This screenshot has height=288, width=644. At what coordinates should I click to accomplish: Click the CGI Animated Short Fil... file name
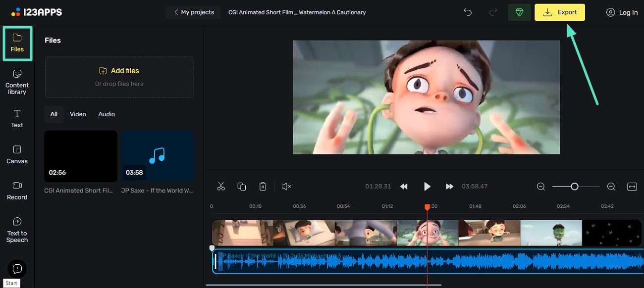79,191
